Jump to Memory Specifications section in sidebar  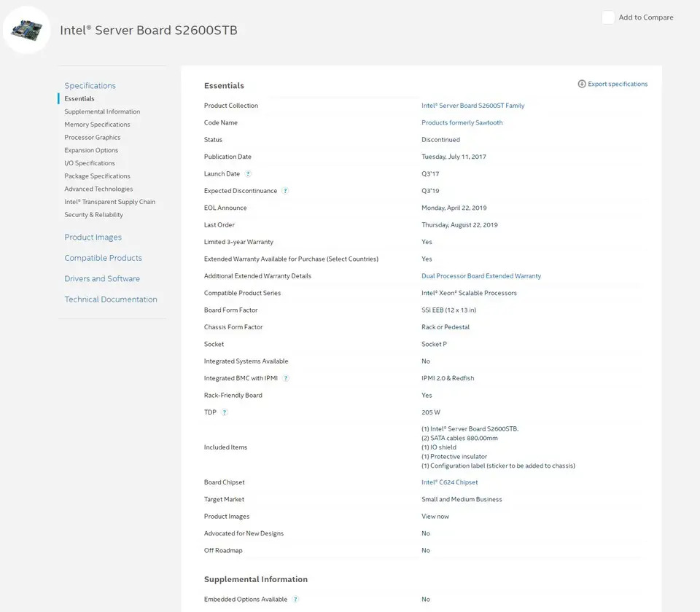[97, 125]
